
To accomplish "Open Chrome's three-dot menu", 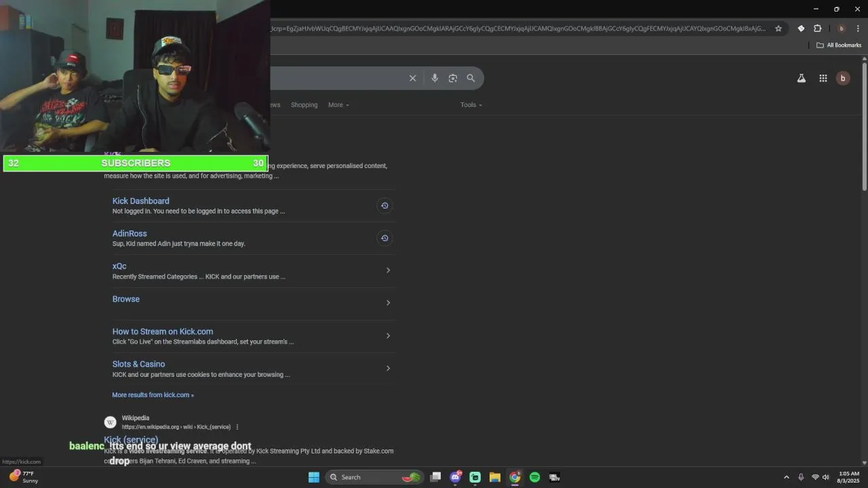I will pyautogui.click(x=858, y=28).
